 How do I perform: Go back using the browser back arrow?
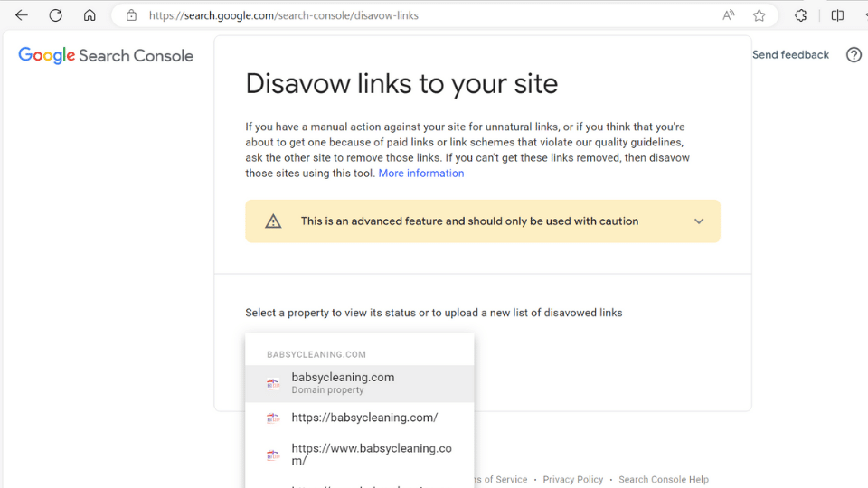tap(22, 15)
